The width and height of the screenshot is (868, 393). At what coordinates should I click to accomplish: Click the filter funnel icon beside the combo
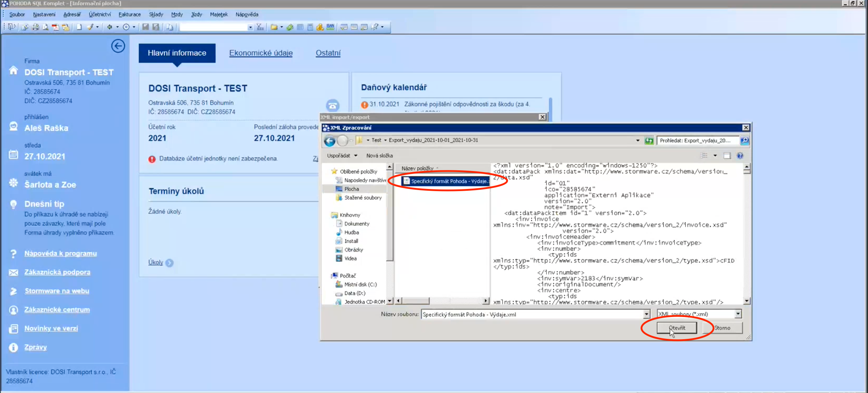click(x=260, y=27)
